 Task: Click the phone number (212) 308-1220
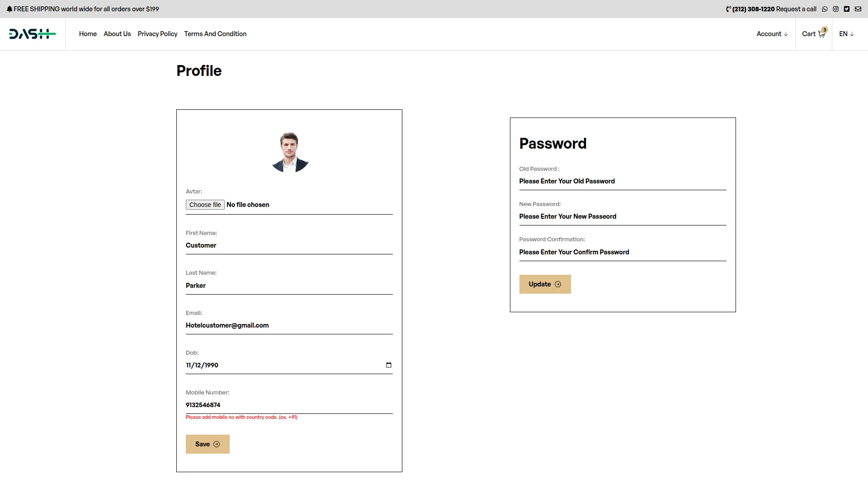click(753, 9)
